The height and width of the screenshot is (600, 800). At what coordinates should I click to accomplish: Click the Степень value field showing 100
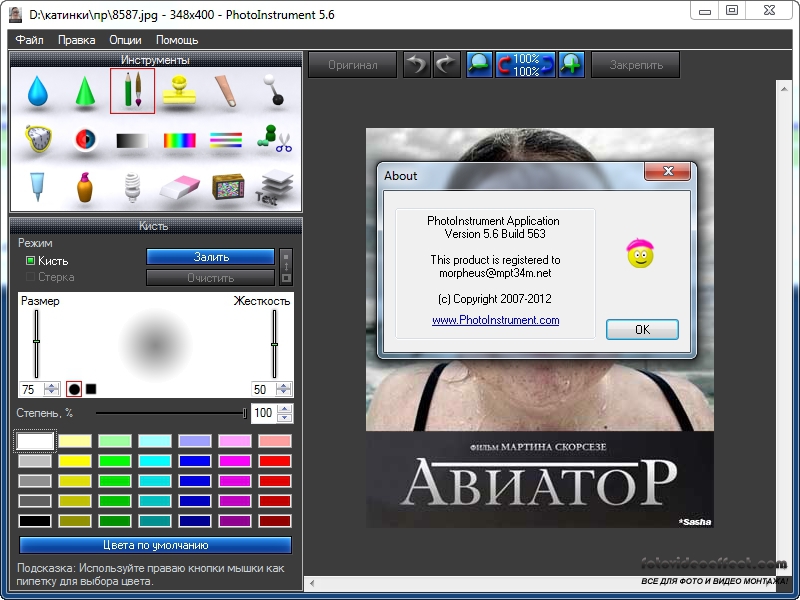pyautogui.click(x=264, y=413)
